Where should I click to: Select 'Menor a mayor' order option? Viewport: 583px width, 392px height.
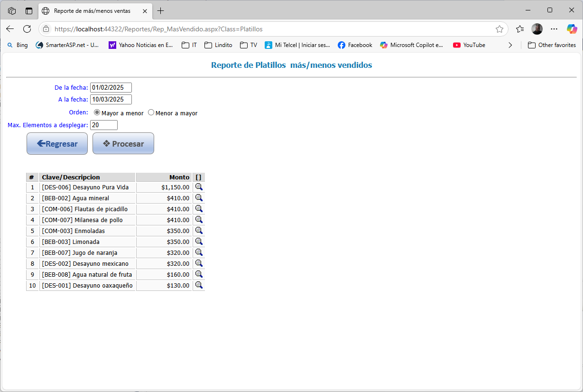pyautogui.click(x=151, y=113)
